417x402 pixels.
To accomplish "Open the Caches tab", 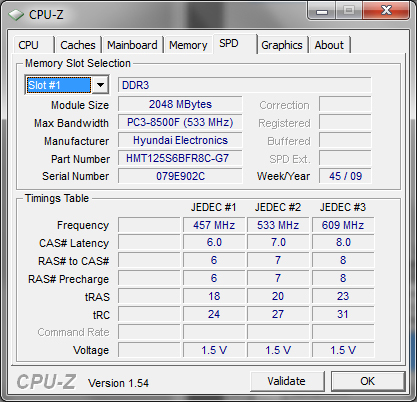I will pos(78,45).
